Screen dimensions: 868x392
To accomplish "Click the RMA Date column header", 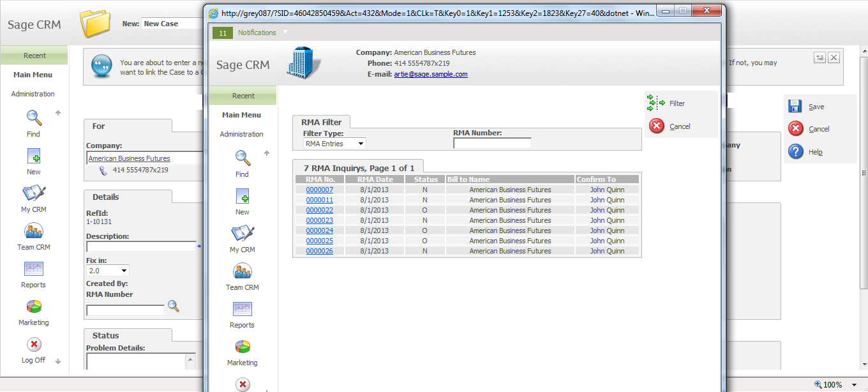I will pos(375,179).
